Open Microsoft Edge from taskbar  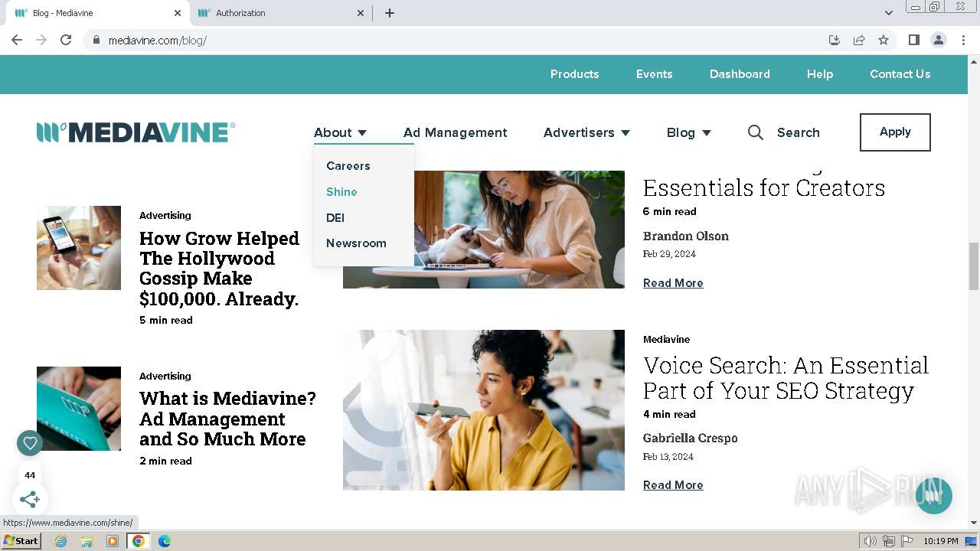(164, 541)
